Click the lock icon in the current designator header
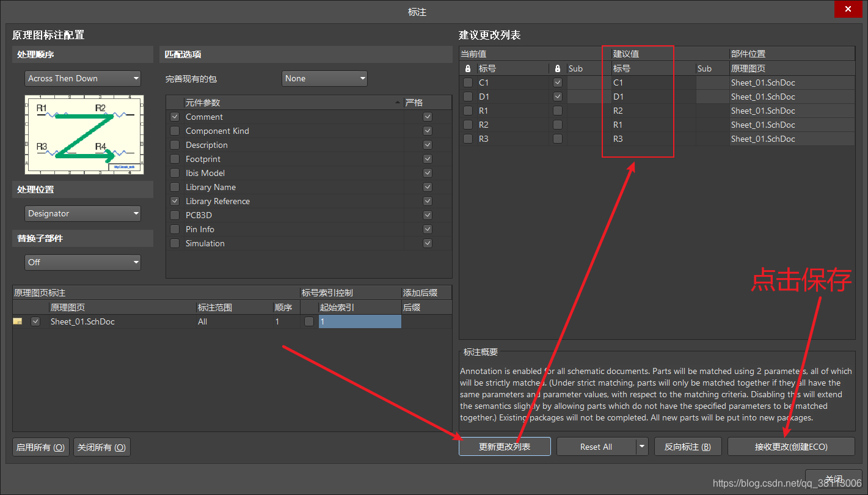 tap(468, 68)
